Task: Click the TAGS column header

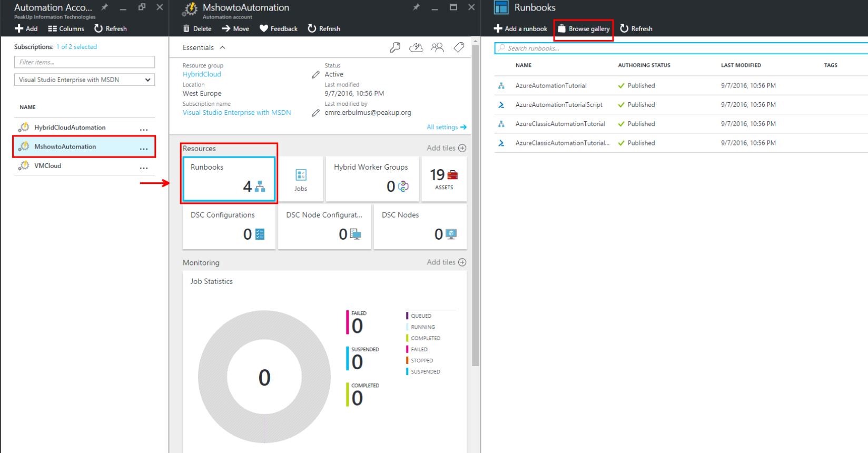Action: click(831, 65)
